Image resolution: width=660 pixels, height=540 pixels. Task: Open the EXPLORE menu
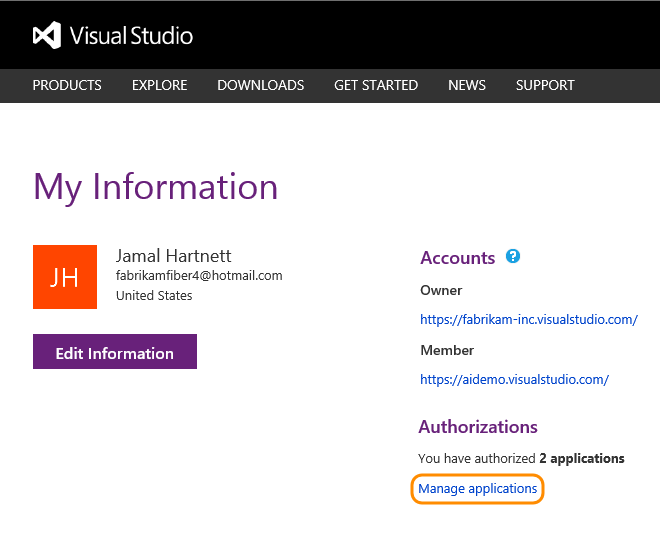[159, 85]
